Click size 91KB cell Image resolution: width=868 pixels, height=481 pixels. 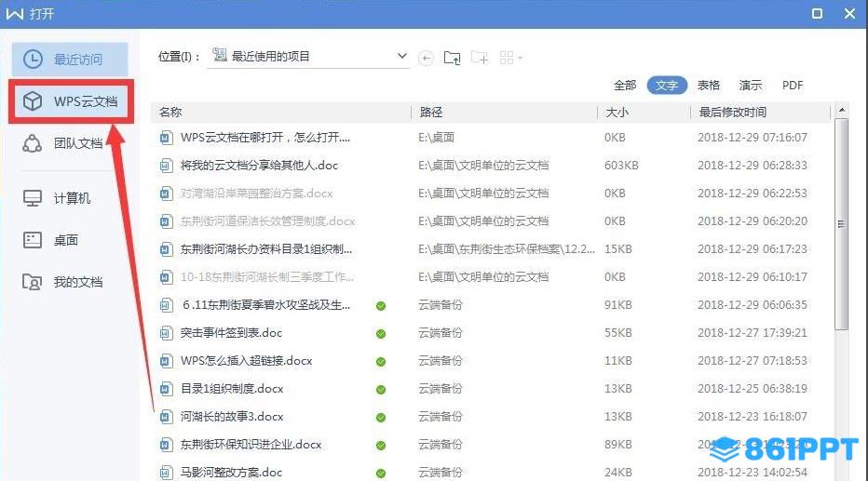click(617, 304)
